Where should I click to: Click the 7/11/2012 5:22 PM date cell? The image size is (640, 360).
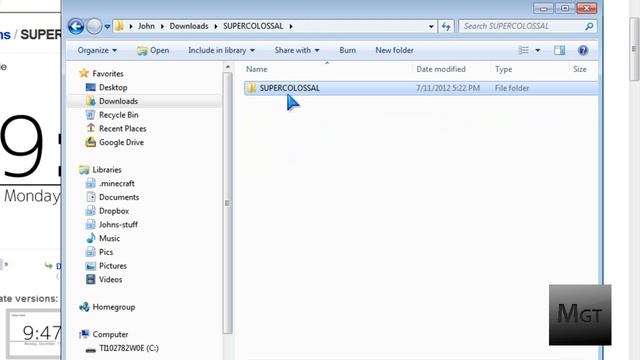(448, 88)
